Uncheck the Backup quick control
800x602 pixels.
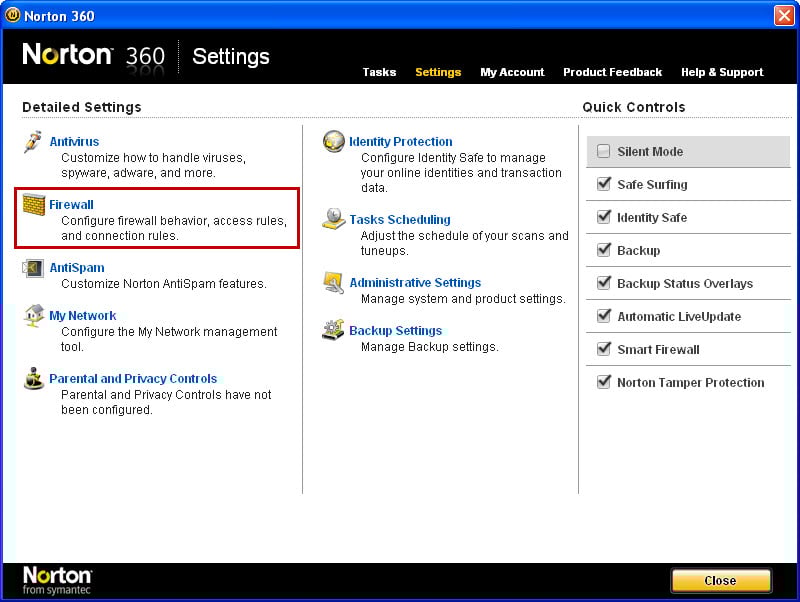[604, 250]
